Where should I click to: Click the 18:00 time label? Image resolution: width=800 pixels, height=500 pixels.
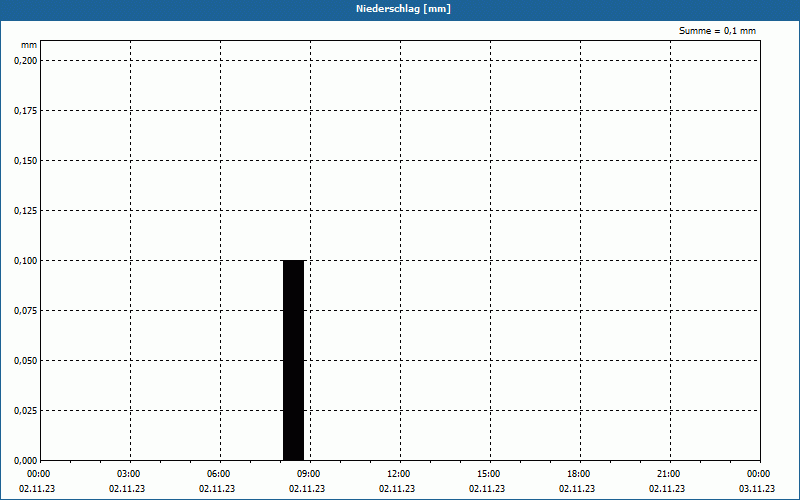click(x=579, y=474)
